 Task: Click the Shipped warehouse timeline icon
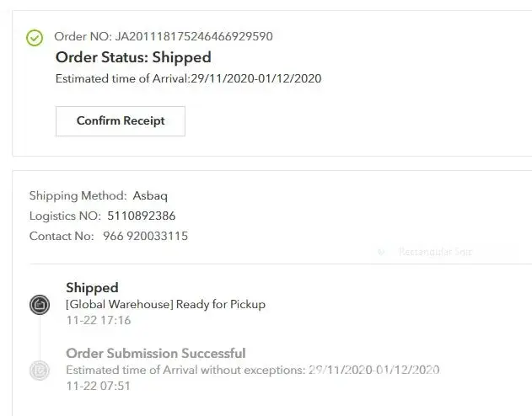[40, 304]
